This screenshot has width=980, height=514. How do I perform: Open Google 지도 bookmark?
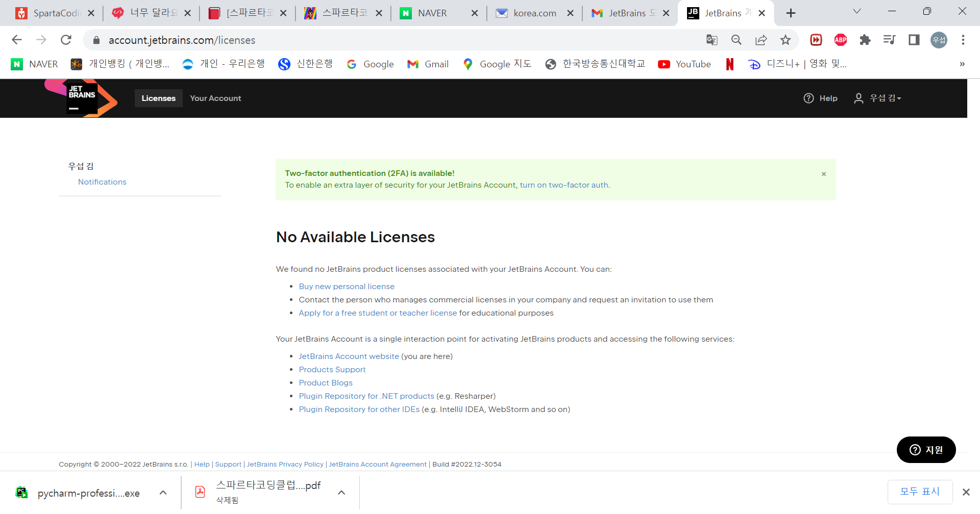[x=497, y=64]
